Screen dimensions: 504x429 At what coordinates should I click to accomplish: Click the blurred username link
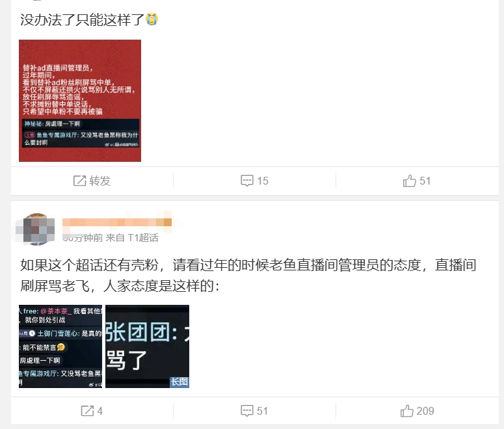[117, 222]
